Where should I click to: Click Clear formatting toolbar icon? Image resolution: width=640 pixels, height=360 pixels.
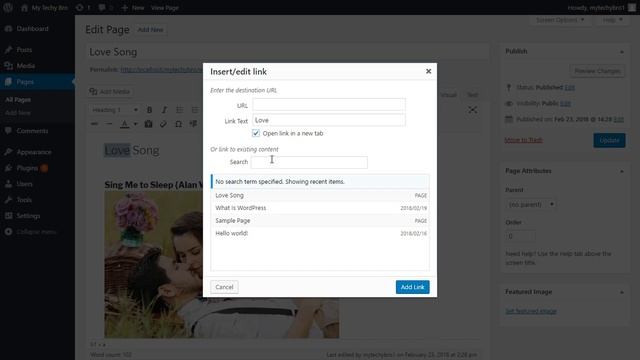(163, 124)
